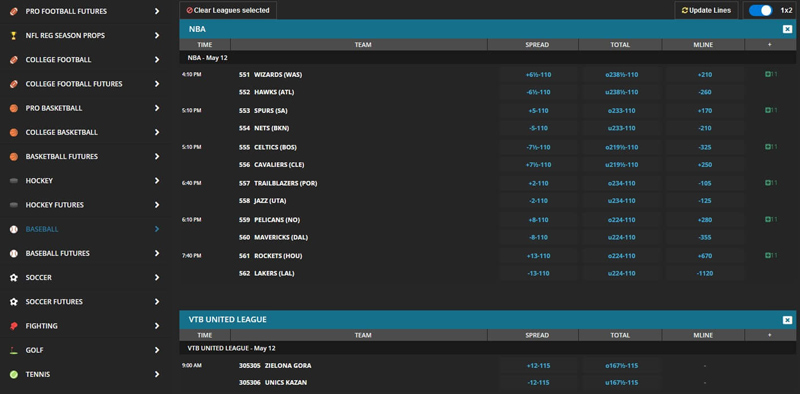The width and height of the screenshot is (800, 394).
Task: Expand Tennis chevron
Action: click(x=157, y=375)
